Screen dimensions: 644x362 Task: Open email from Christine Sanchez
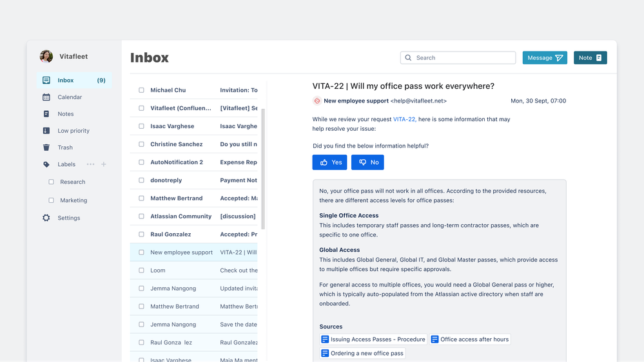[194, 144]
